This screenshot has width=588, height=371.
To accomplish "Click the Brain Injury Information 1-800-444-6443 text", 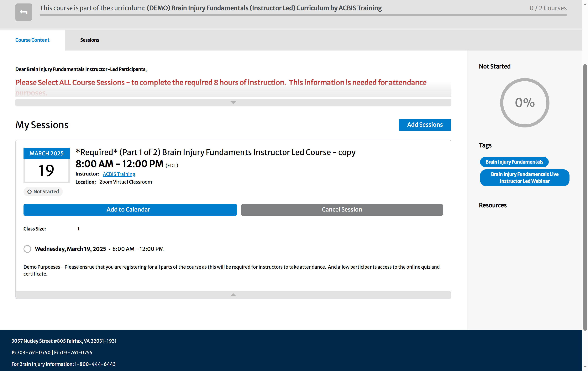I will coord(64,364).
